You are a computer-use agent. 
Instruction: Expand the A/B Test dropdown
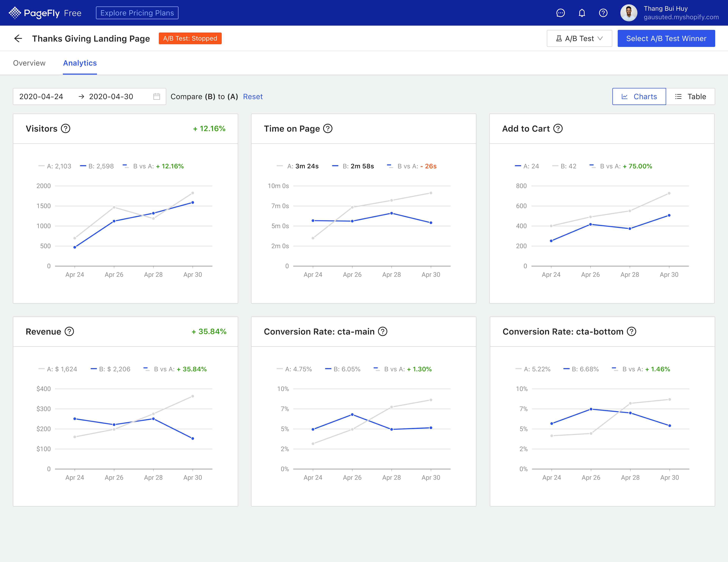[x=579, y=38]
